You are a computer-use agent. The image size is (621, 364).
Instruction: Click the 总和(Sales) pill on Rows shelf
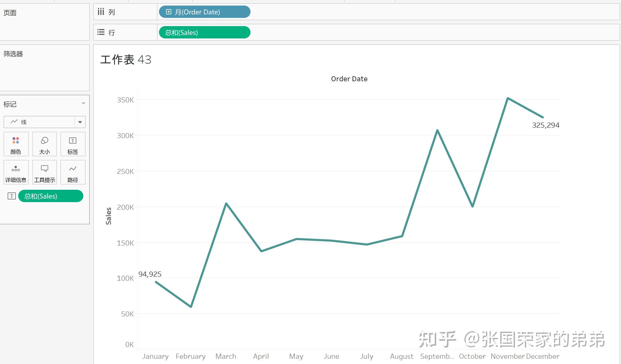click(204, 32)
